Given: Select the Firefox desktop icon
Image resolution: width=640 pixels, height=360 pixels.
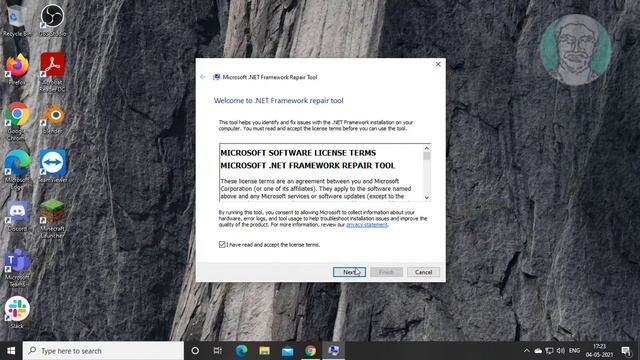Looking at the screenshot, I should pos(17,69).
